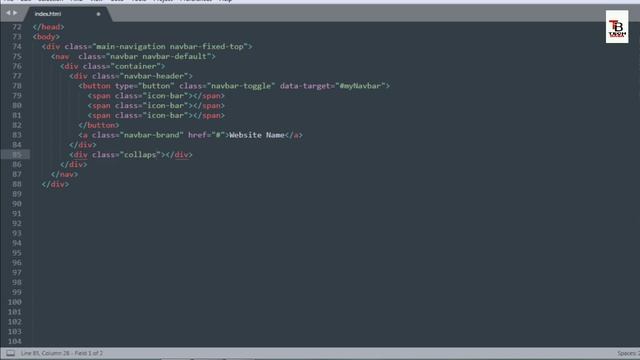The width and height of the screenshot is (640, 360).
Task: Click the 'container' class value
Action: (x=136, y=66)
